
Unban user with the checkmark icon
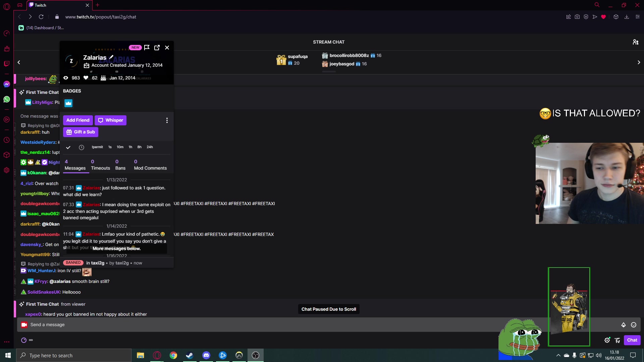[68, 147]
